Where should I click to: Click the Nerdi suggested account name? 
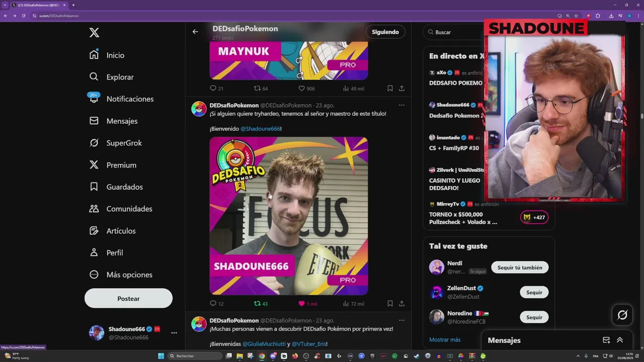(454, 263)
